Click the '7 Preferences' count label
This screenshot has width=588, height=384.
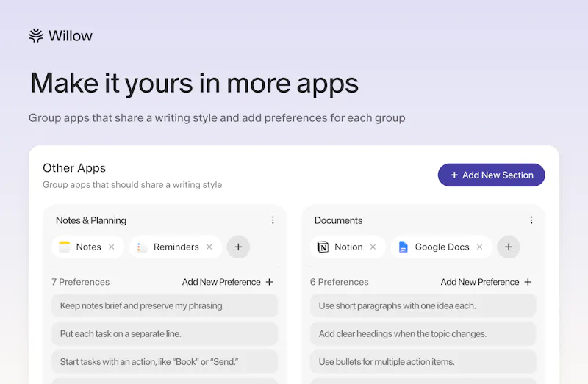click(81, 282)
